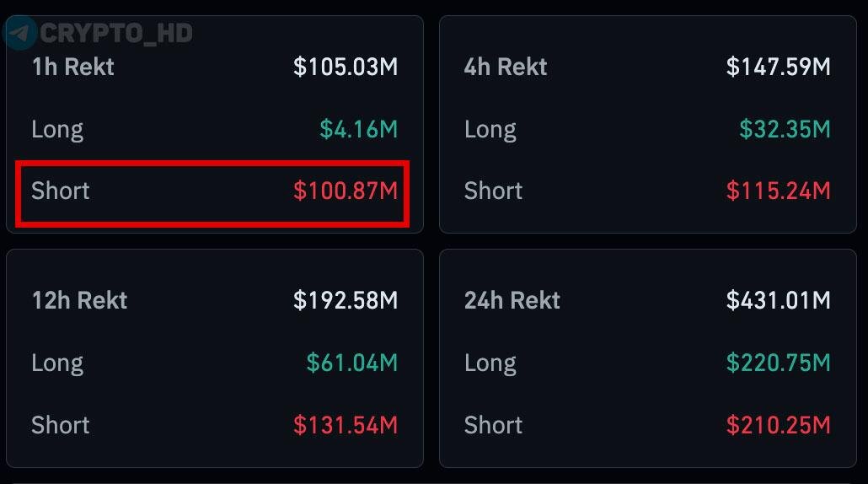Click the 4h Short value $115.24M
Screen dimensions: 868x484
[x=779, y=191]
